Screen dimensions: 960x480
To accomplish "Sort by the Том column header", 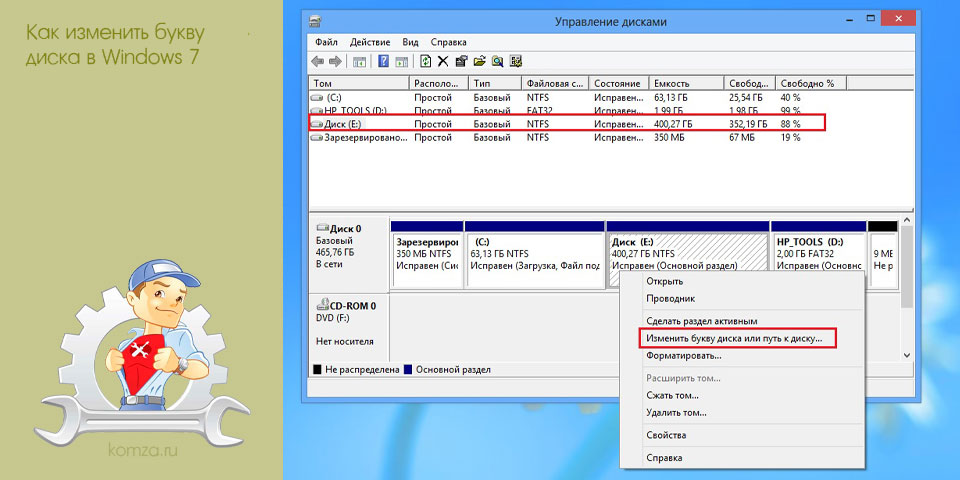I will click(359, 83).
